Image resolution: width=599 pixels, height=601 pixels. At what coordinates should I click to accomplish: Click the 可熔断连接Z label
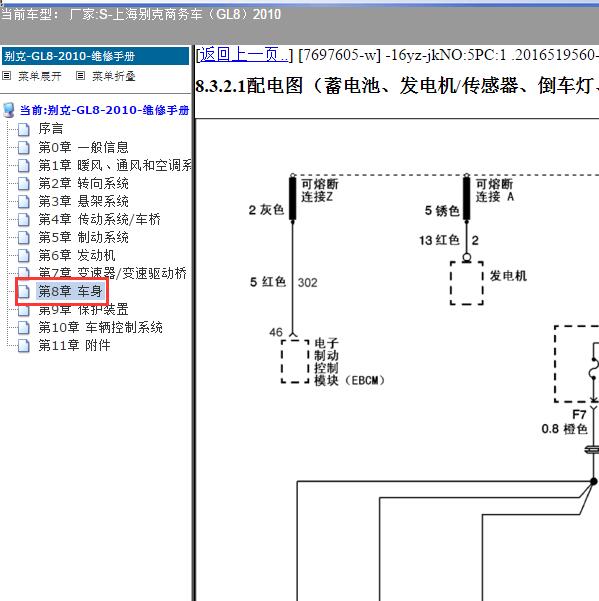click(320, 190)
